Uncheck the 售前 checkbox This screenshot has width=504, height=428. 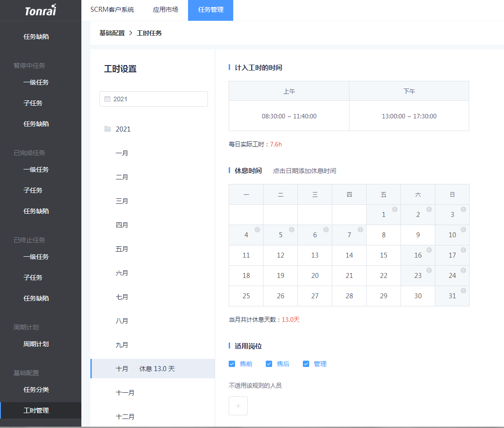(x=232, y=364)
